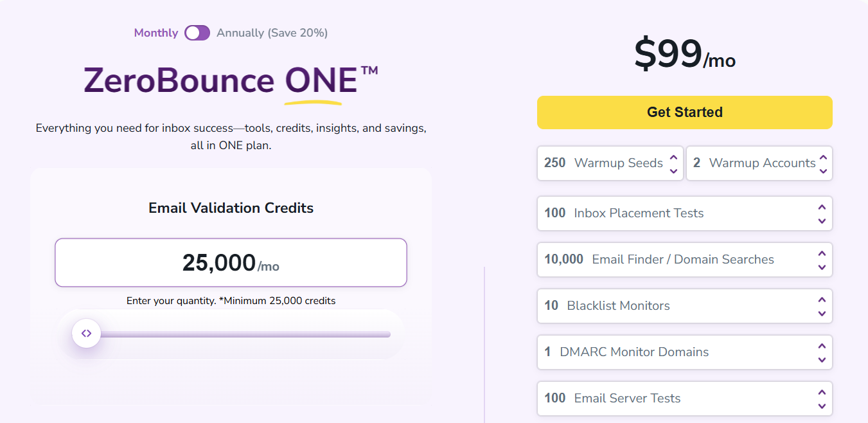Increase the Email Server Tests quantity

pos(822,393)
